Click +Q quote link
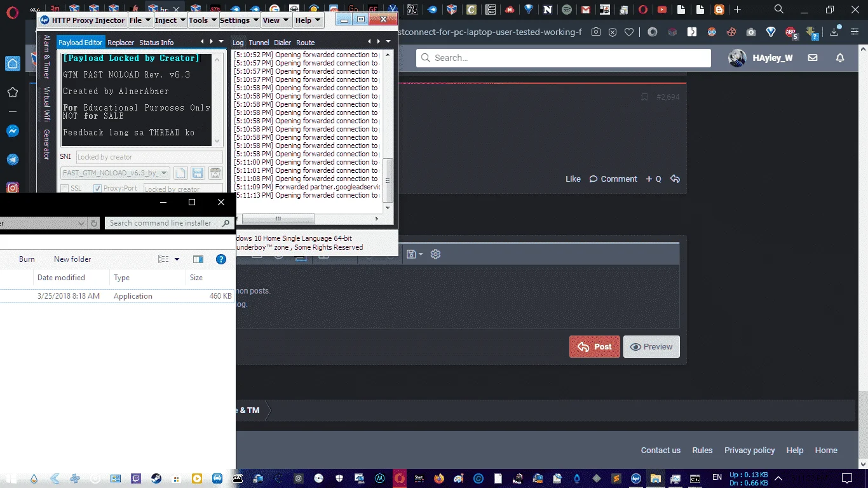Image resolution: width=868 pixels, height=488 pixels. pos(654,179)
